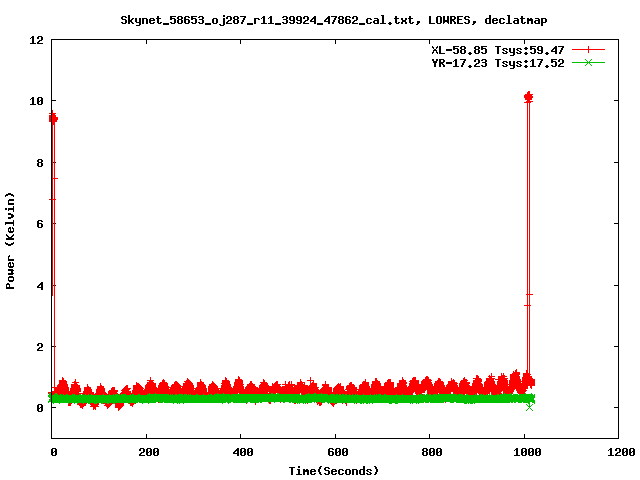Click the y-axis tick label 10
640x480 pixels.
37,101
